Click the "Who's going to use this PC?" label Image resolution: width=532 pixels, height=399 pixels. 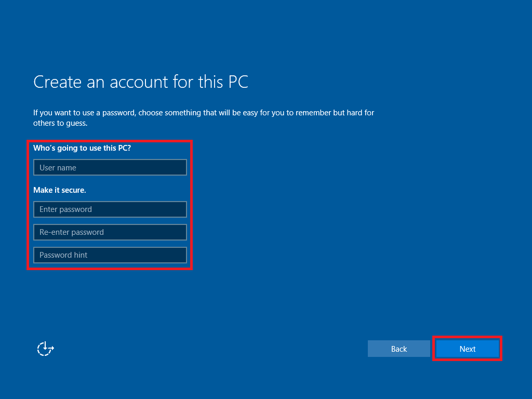(82, 148)
